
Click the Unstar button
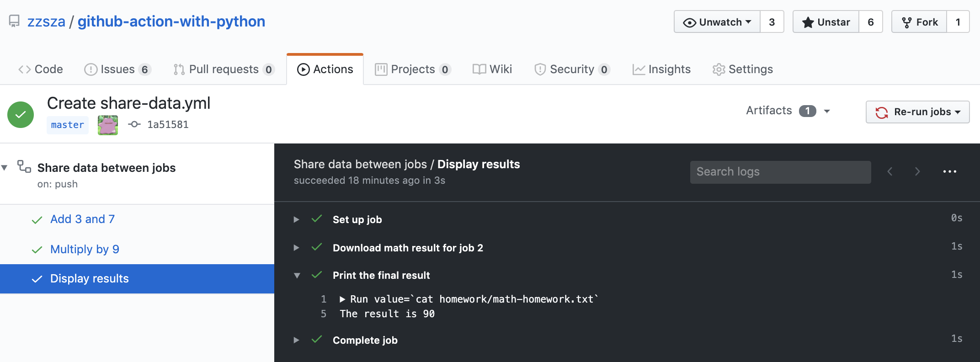click(x=826, y=22)
